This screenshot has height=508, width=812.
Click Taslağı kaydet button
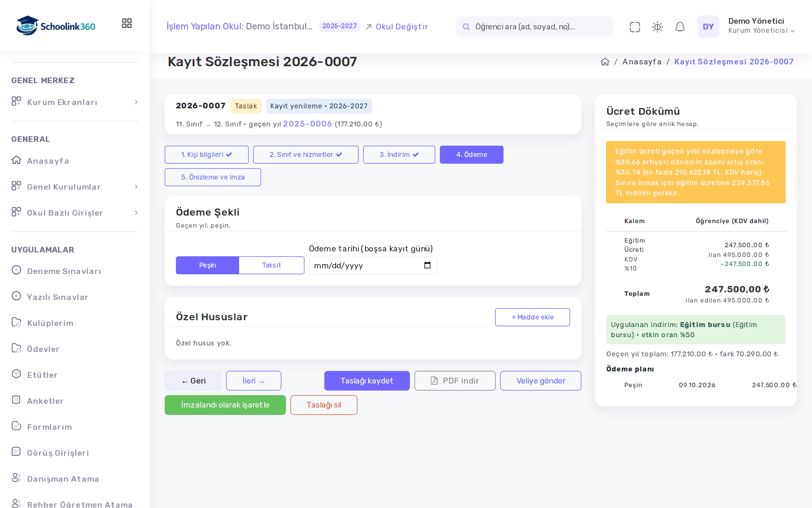coord(367,381)
